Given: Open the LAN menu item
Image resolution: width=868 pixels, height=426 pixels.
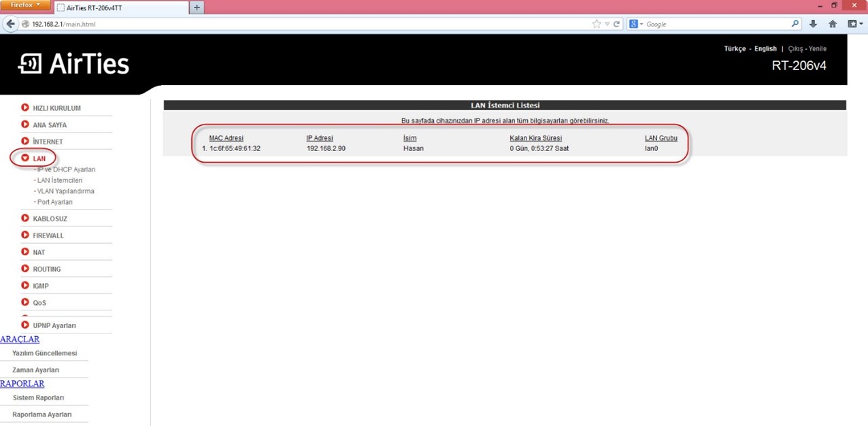Looking at the screenshot, I should click(39, 159).
